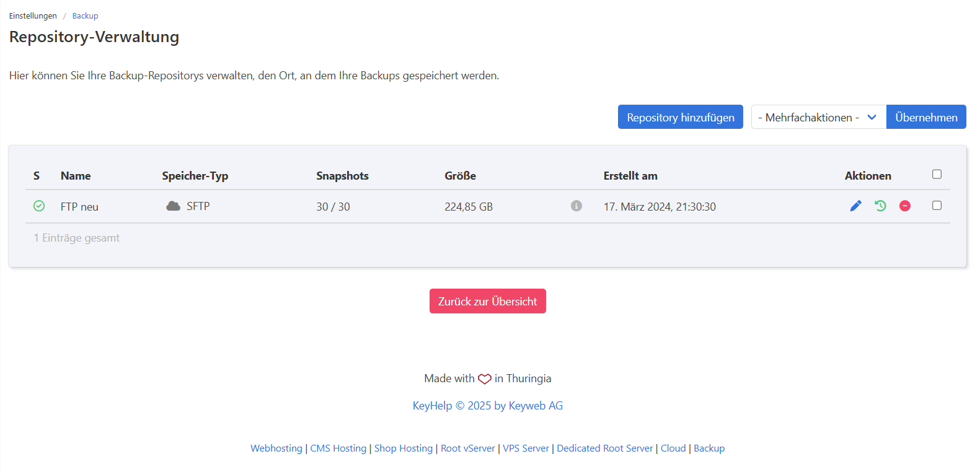The width and height of the screenshot is (980, 472).
Task: Toggle the select-all checkbox in table header
Action: coord(937,175)
